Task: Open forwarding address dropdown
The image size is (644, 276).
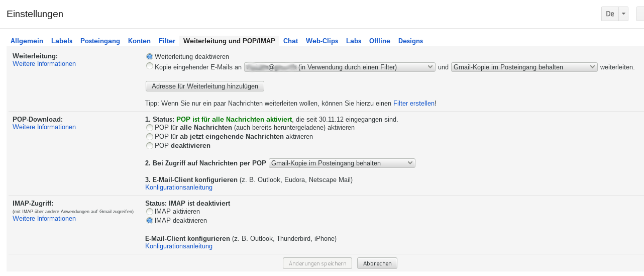Action: coord(340,67)
